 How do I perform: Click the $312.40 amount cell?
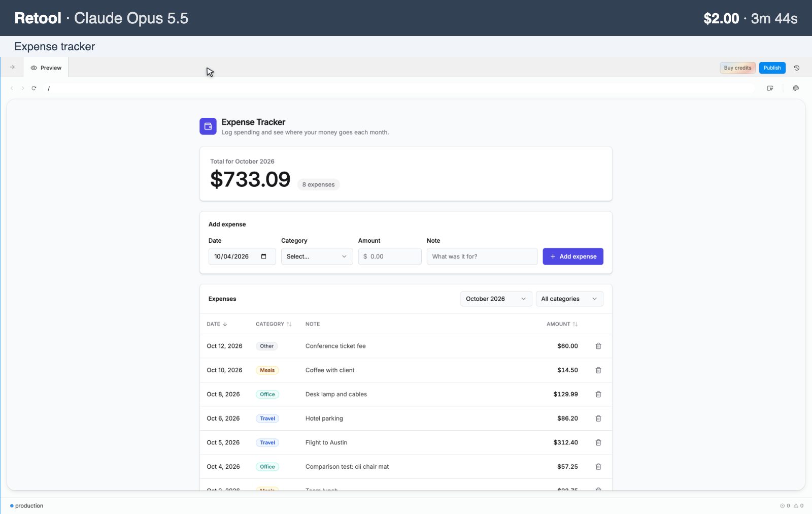click(x=565, y=442)
